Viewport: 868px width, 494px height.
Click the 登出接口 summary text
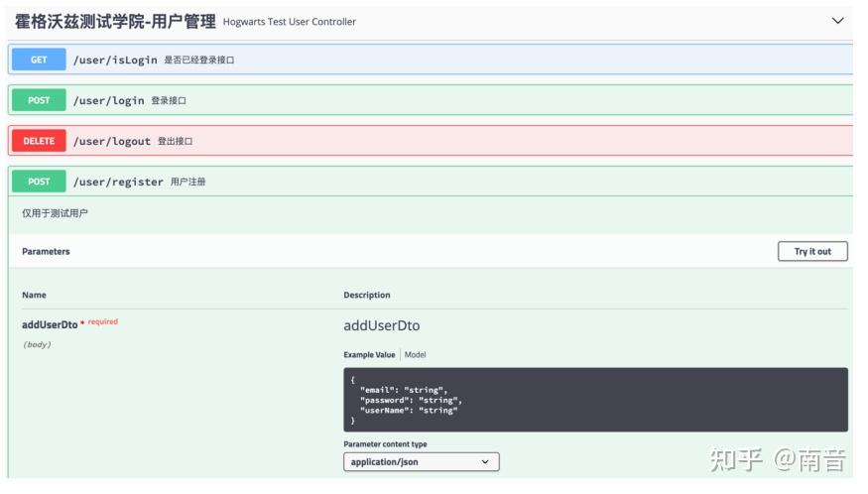tap(175, 141)
